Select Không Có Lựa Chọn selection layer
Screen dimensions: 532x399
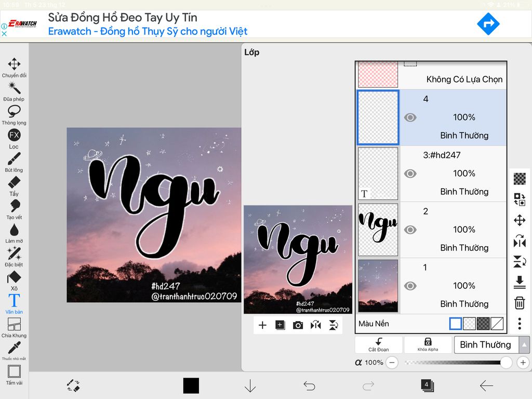click(431, 75)
